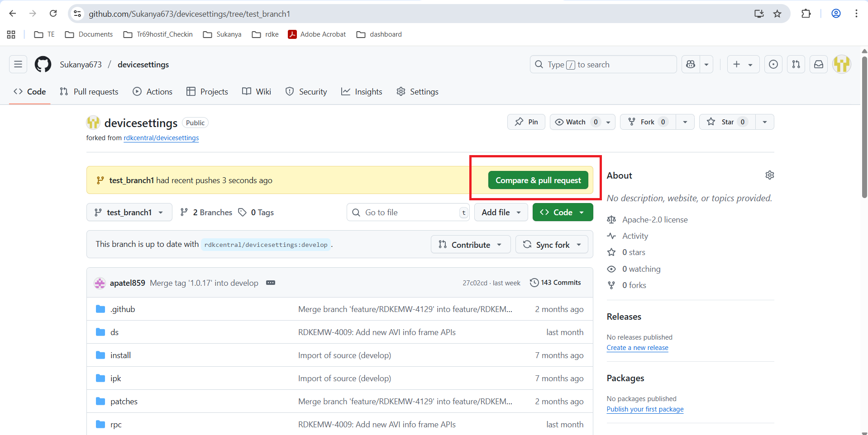
Task: Open the pull requests icon in header
Action: [796, 64]
